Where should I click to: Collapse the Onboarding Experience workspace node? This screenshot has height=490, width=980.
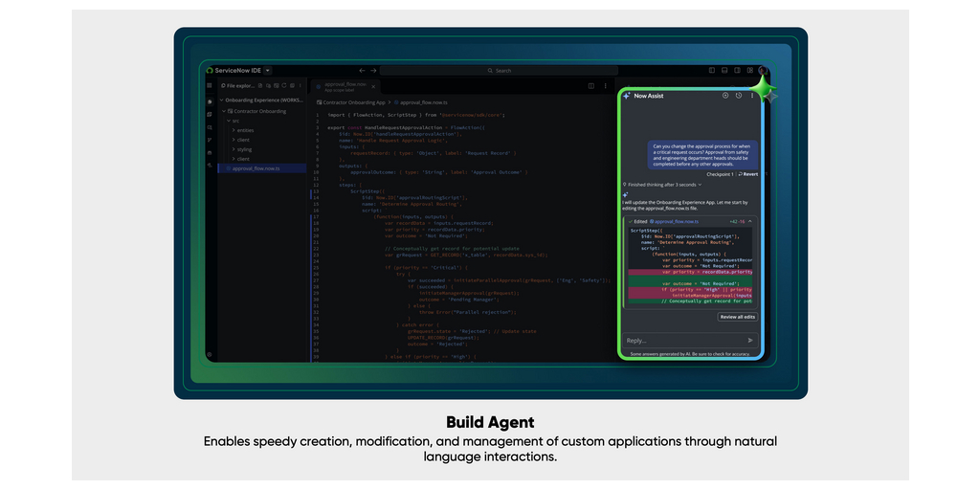pyautogui.click(x=221, y=100)
